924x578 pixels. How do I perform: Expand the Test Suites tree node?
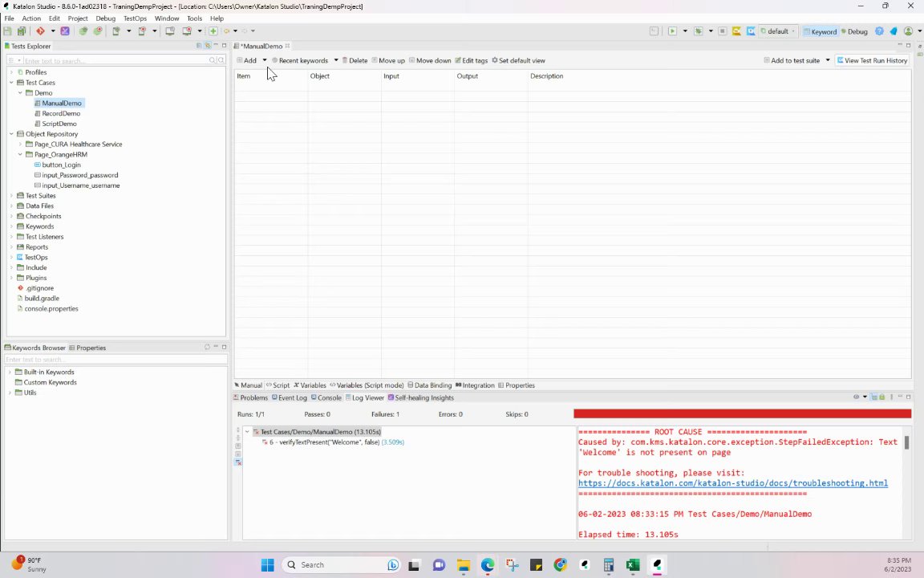click(x=11, y=195)
